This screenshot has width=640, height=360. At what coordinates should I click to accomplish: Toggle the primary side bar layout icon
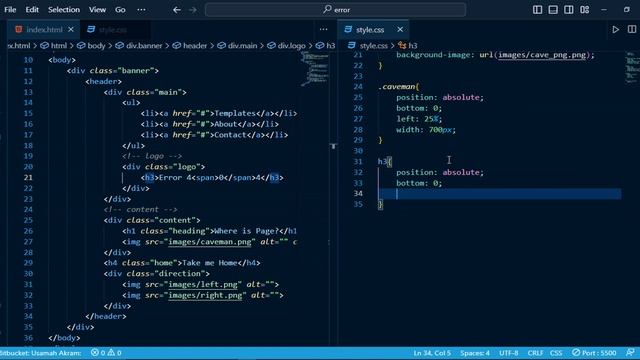click(537, 9)
